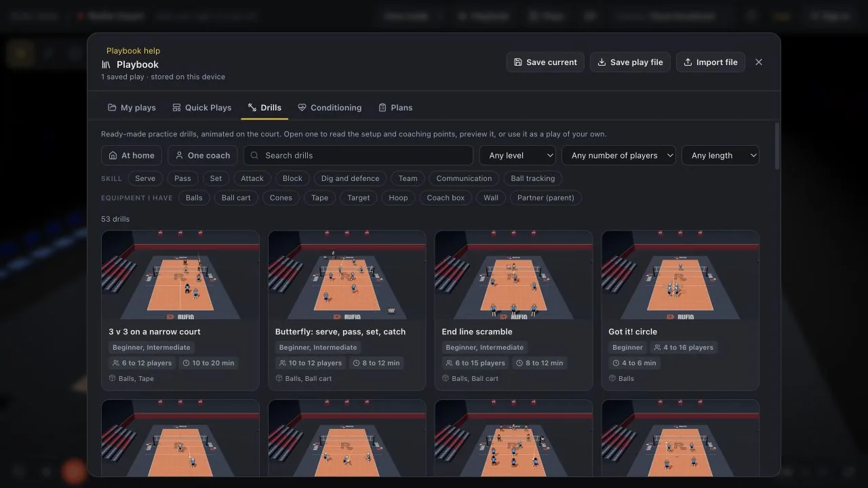The image size is (868, 488).
Task: Toggle the Attack skill chip
Action: pos(252,178)
